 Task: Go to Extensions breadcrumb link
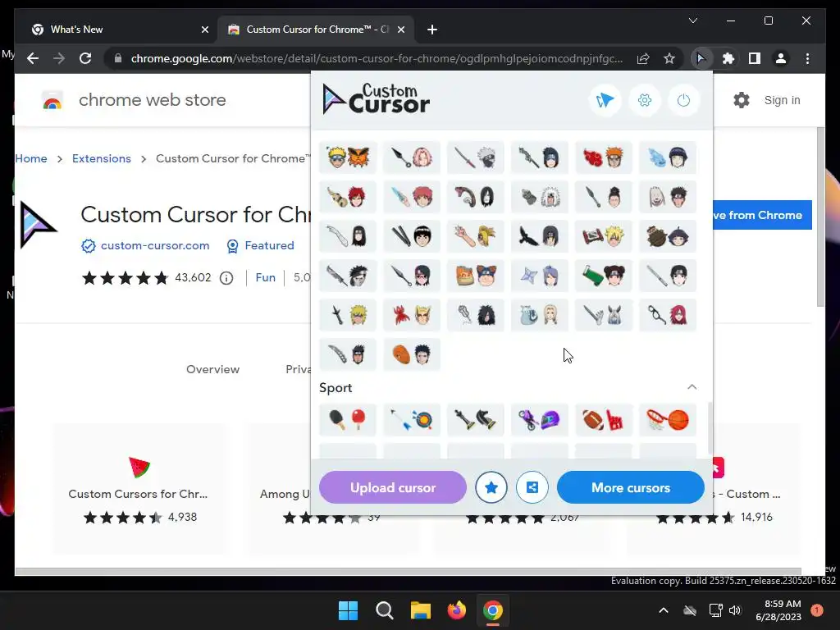[102, 158]
